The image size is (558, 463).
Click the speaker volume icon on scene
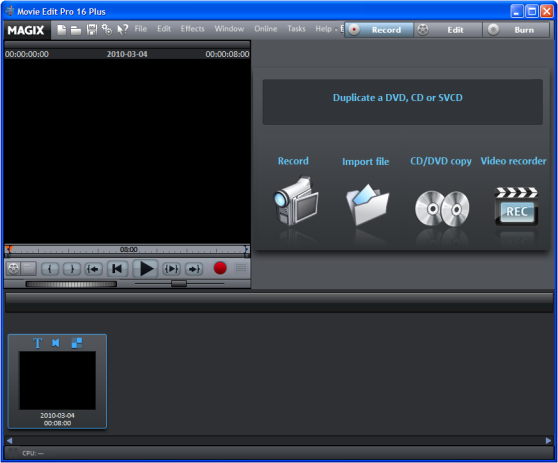tap(56, 343)
